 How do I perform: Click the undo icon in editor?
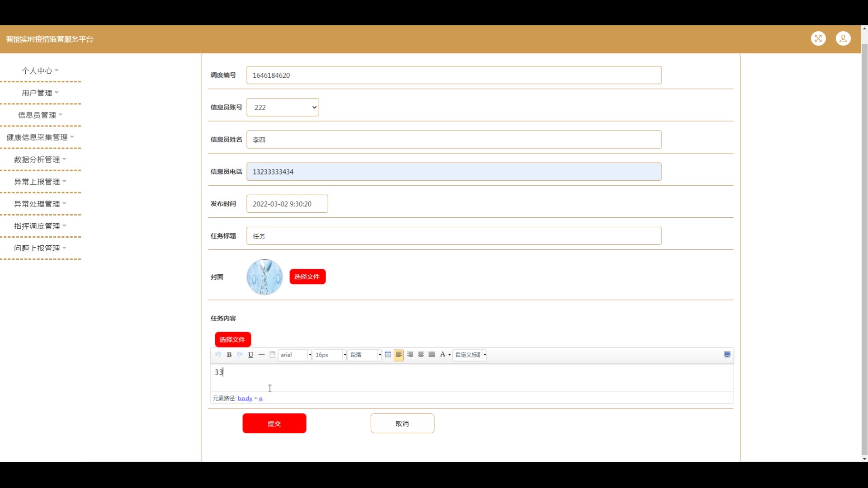click(218, 355)
